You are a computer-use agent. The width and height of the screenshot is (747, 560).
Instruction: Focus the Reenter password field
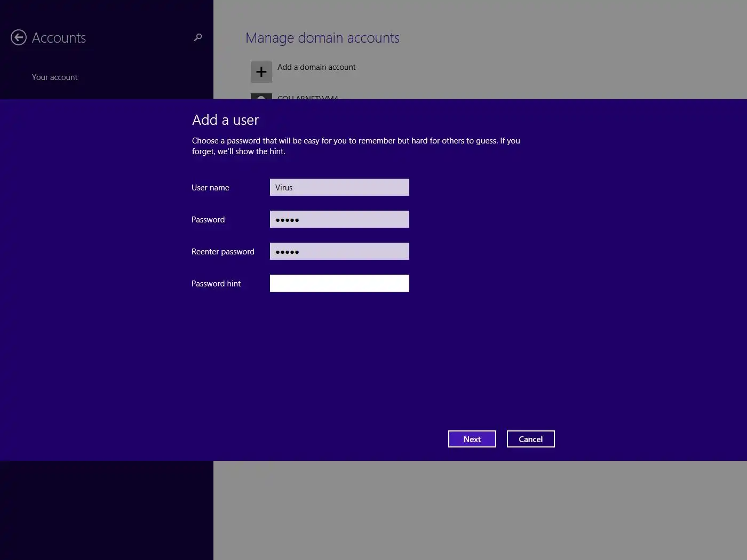click(339, 251)
